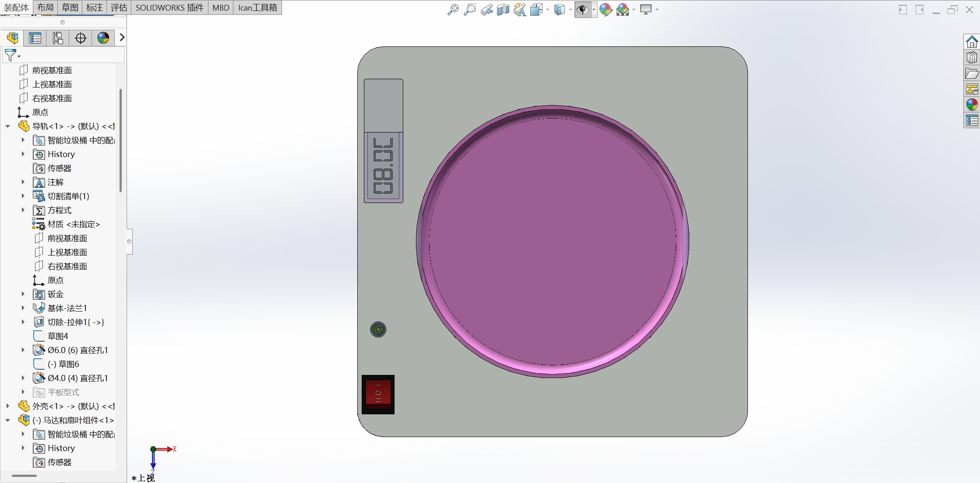Switch to the 草图 tab
The height and width of the screenshot is (483, 980).
pos(70,7)
